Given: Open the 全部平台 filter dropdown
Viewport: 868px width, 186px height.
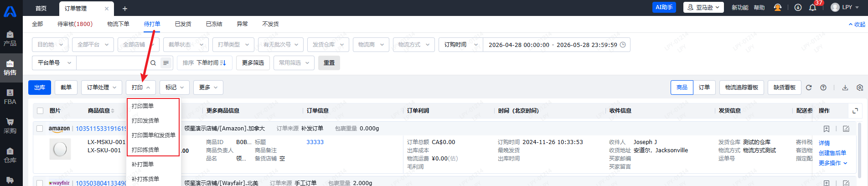Looking at the screenshot, I should (x=93, y=45).
